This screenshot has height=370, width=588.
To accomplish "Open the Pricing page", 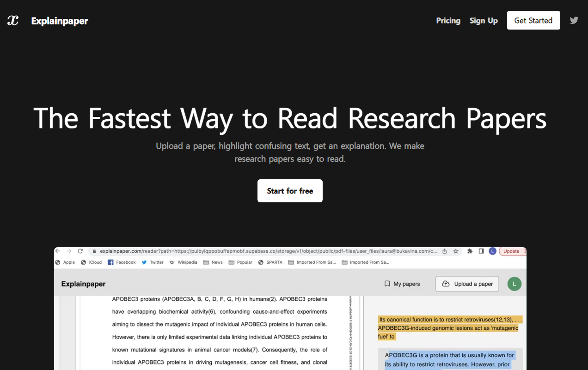I will tap(448, 20).
